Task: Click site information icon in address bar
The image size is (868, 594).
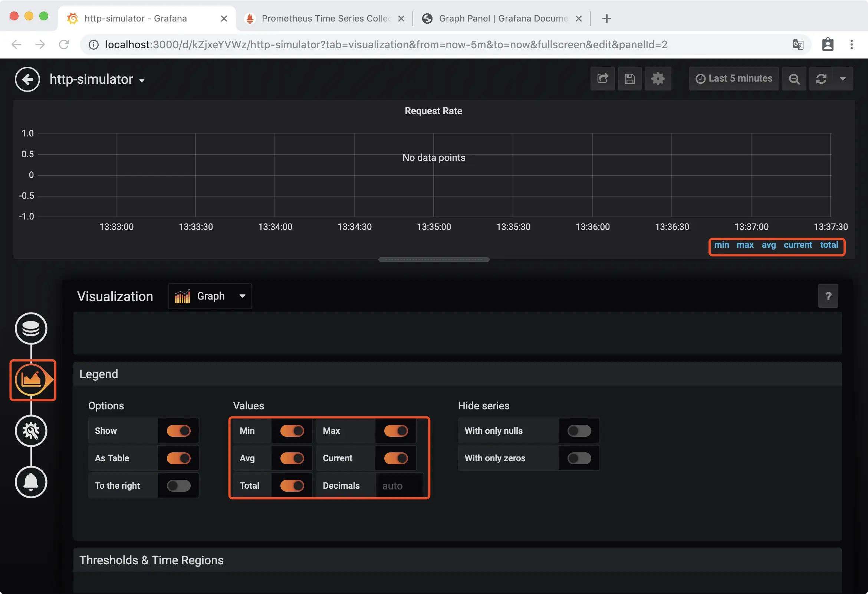Action: point(93,44)
